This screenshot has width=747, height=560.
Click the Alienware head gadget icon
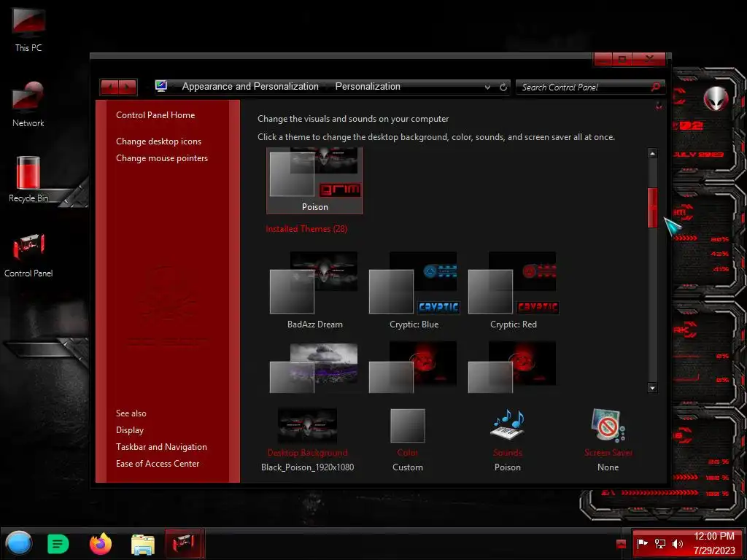(716, 98)
